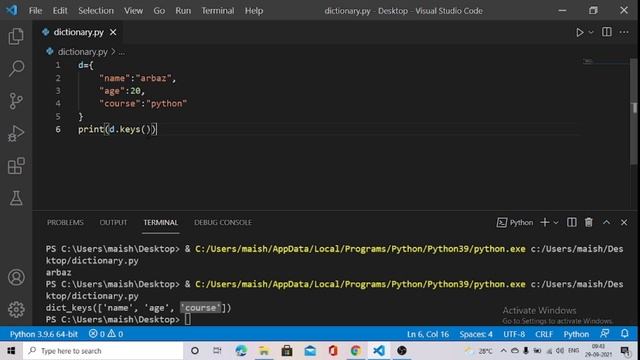Open the Search view in activity bar
640x360 pixels.
[16, 68]
